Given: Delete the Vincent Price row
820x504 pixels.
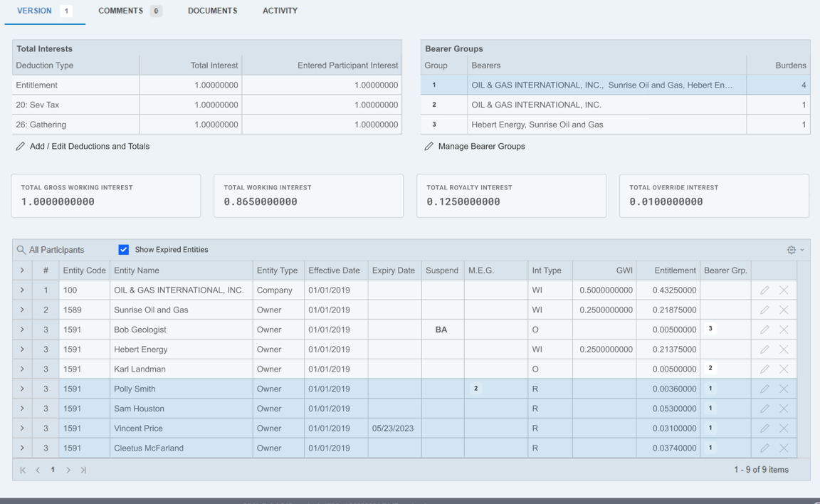Looking at the screenshot, I should click(x=784, y=429).
